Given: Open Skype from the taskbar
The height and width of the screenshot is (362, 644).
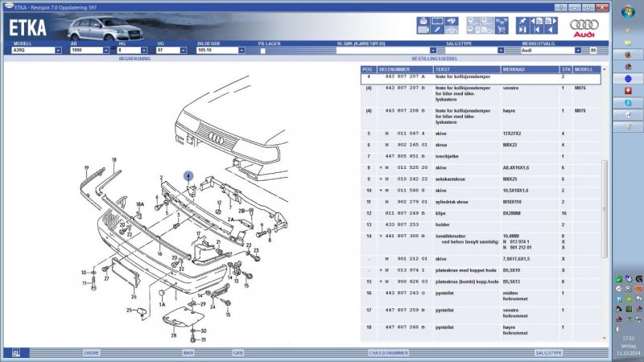Looking at the screenshot, I should pyautogui.click(x=626, y=102).
